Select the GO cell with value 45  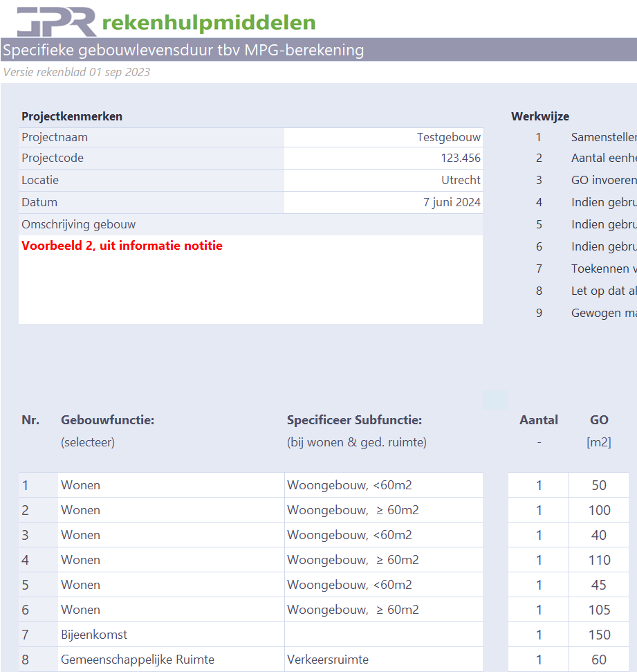click(x=599, y=585)
